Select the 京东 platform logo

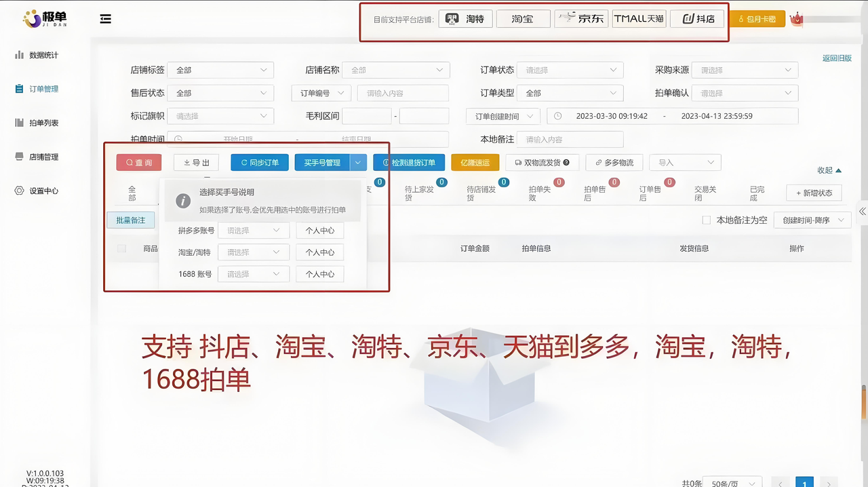pyautogui.click(x=581, y=19)
